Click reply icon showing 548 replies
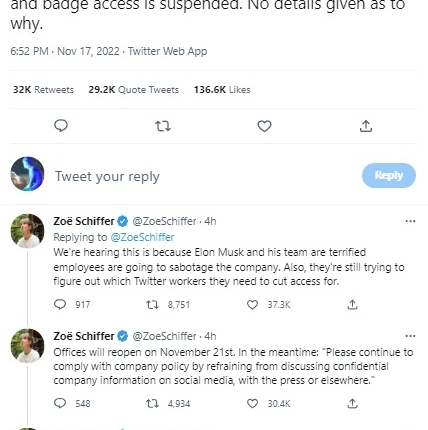This screenshot has width=428, height=430. [60, 403]
